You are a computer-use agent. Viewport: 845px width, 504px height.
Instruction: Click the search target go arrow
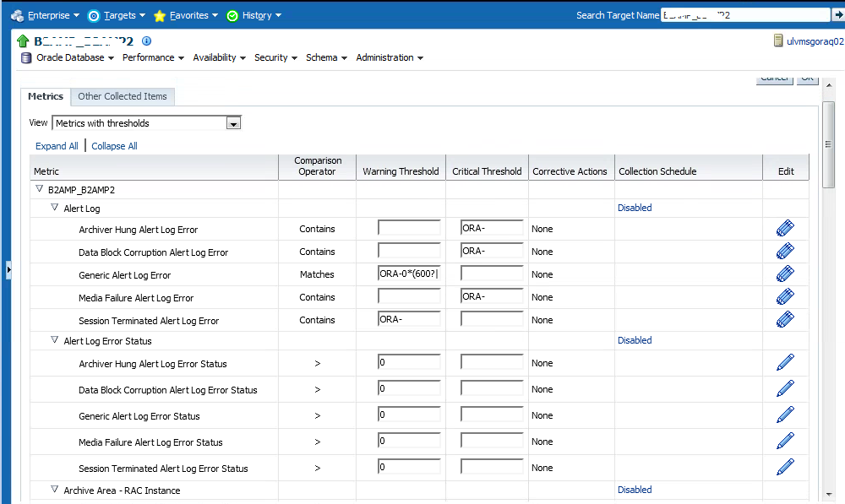click(837, 15)
